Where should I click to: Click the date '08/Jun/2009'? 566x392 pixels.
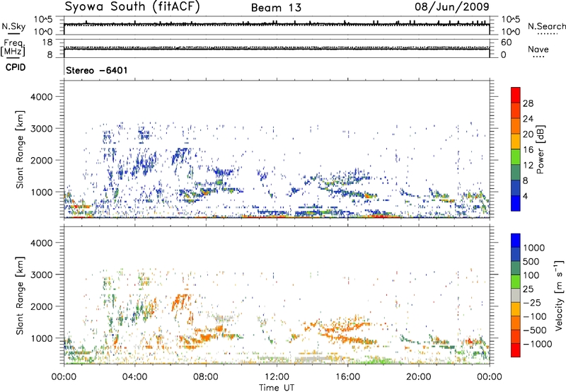[452, 6]
